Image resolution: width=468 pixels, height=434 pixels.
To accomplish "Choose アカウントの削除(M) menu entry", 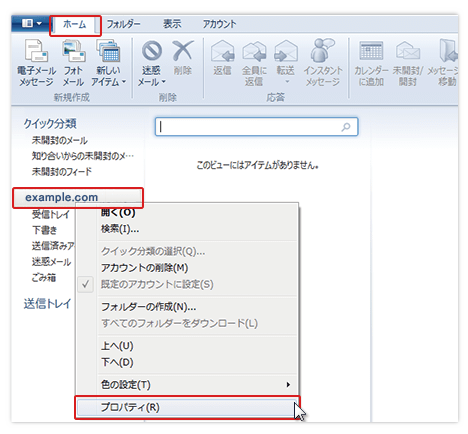I will [x=145, y=268].
